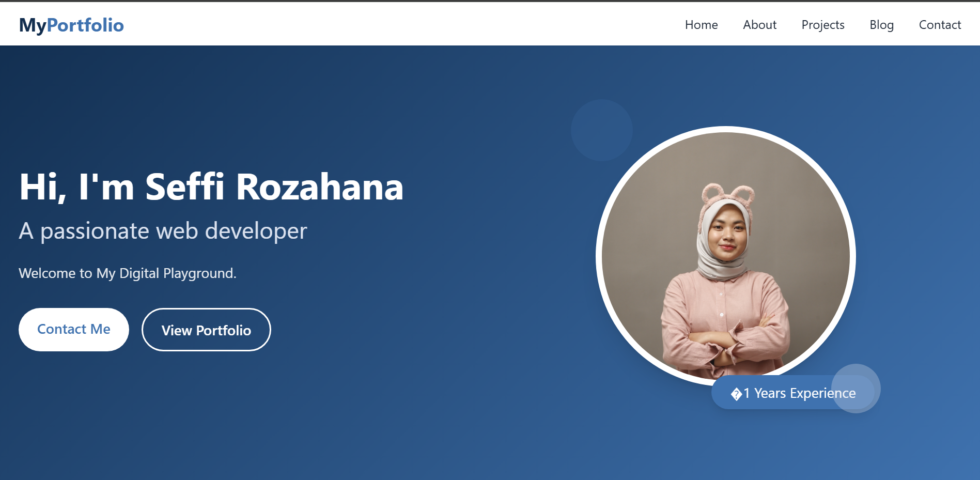Viewport: 980px width, 480px height.
Task: Click the "Hi, I'm Seffi Rozahana" heading
Action: click(211, 187)
